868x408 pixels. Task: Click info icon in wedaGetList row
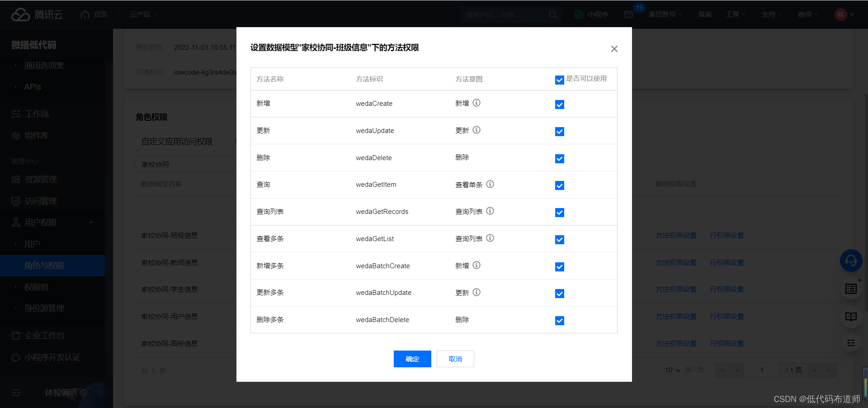tap(490, 238)
